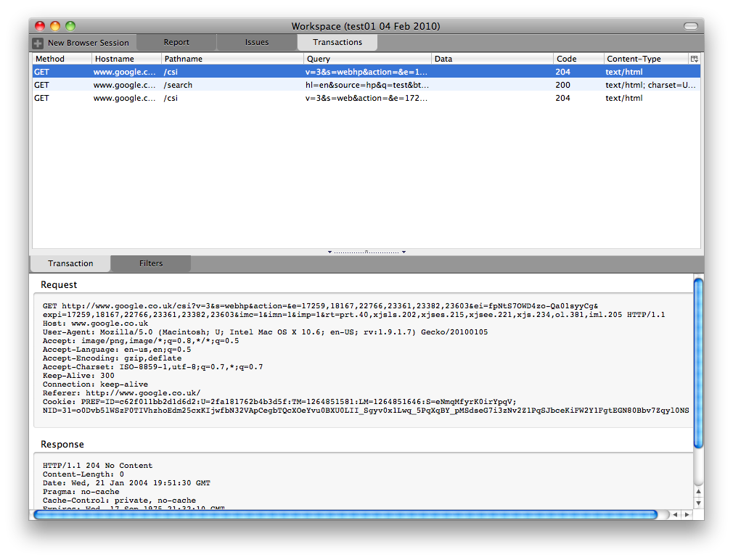Click the right arrow of the horizontal scrollbar
733x560 pixels.
687,514
